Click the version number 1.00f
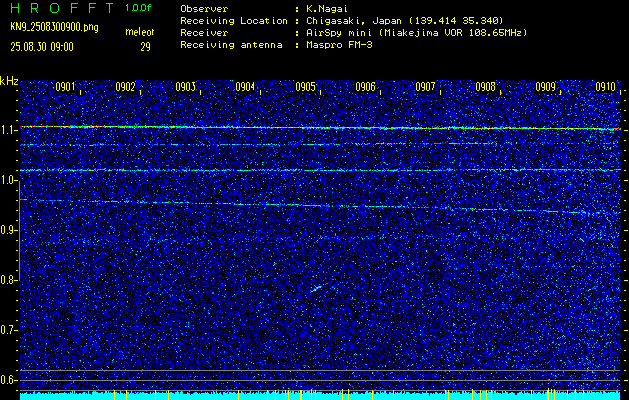This screenshot has width=629, height=400. [x=138, y=8]
